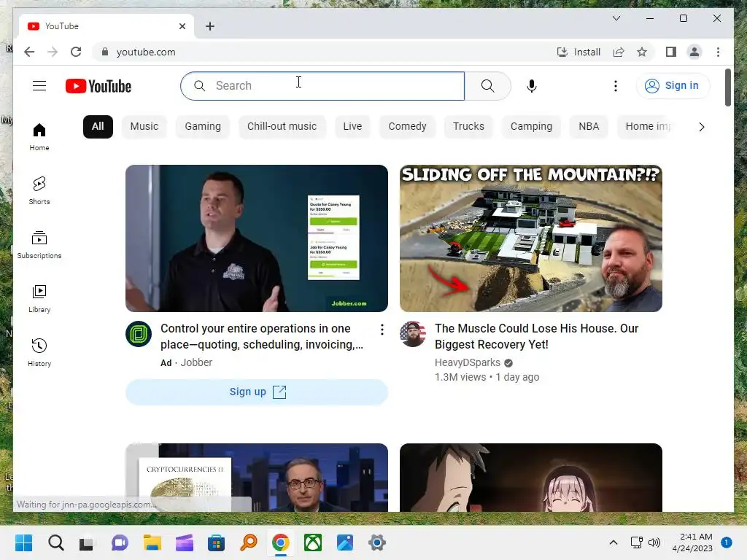Select the All category chip
The image size is (747, 560).
[98, 127]
